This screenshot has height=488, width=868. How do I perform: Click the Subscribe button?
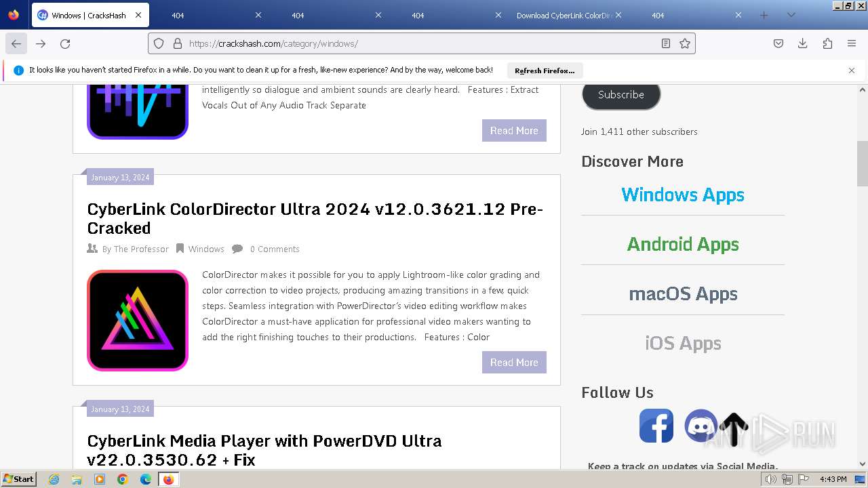(x=621, y=95)
